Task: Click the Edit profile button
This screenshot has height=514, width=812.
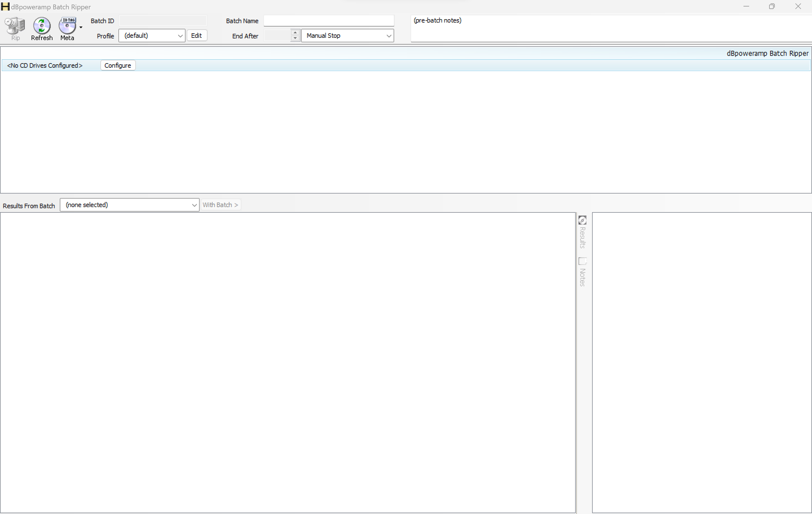Action: coord(197,36)
